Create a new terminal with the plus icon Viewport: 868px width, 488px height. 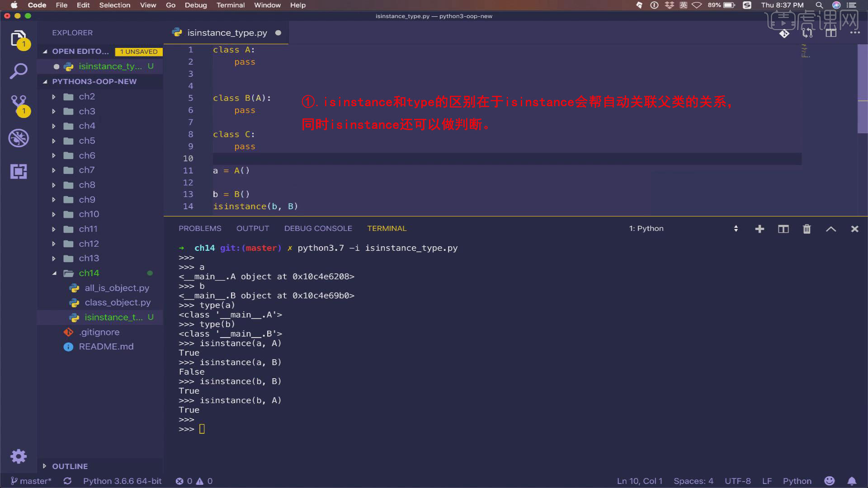coord(759,229)
